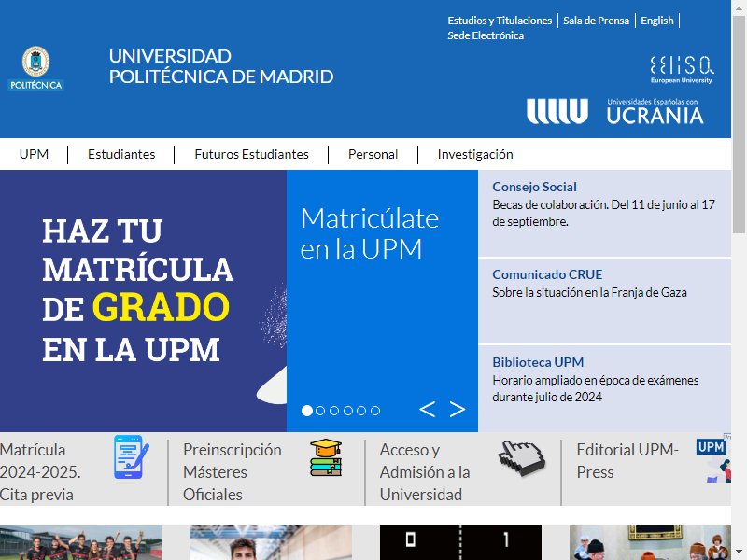747x560 pixels.
Task: Click the scrollbar up arrow
Action: point(740,7)
